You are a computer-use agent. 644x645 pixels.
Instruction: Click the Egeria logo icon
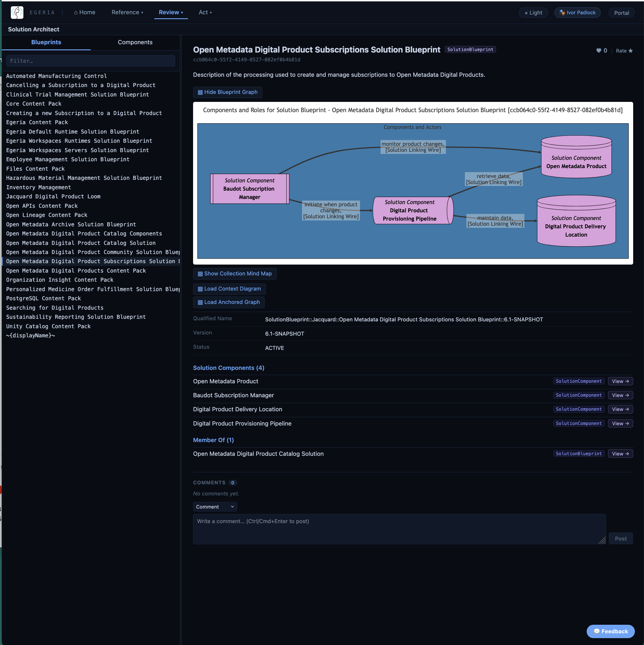pos(17,12)
